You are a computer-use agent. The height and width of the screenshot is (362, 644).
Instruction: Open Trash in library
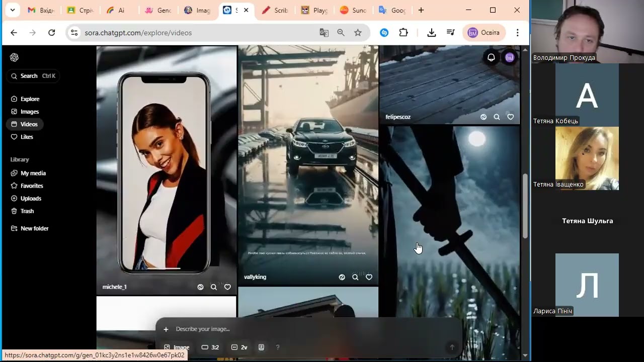(x=23, y=211)
